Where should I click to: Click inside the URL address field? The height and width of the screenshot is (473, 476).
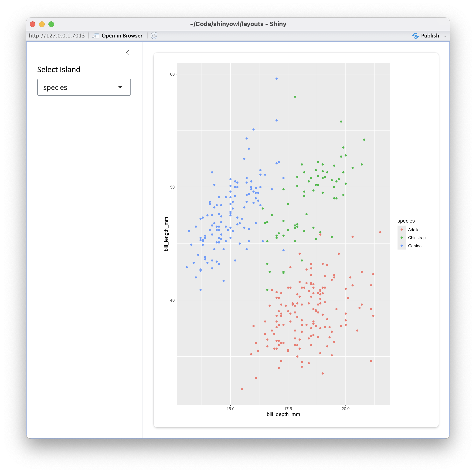(x=57, y=35)
